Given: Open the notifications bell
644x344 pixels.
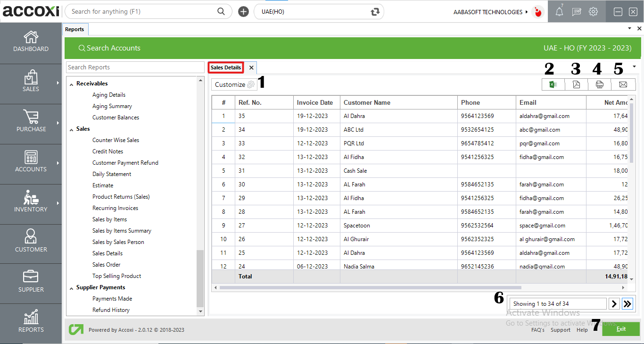Looking at the screenshot, I should pos(559,12).
